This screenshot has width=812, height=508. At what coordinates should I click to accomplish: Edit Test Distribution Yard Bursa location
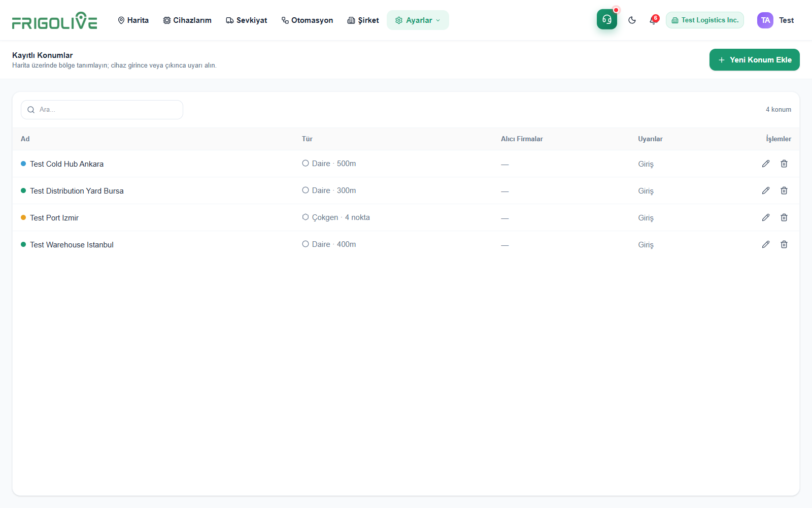click(x=766, y=190)
